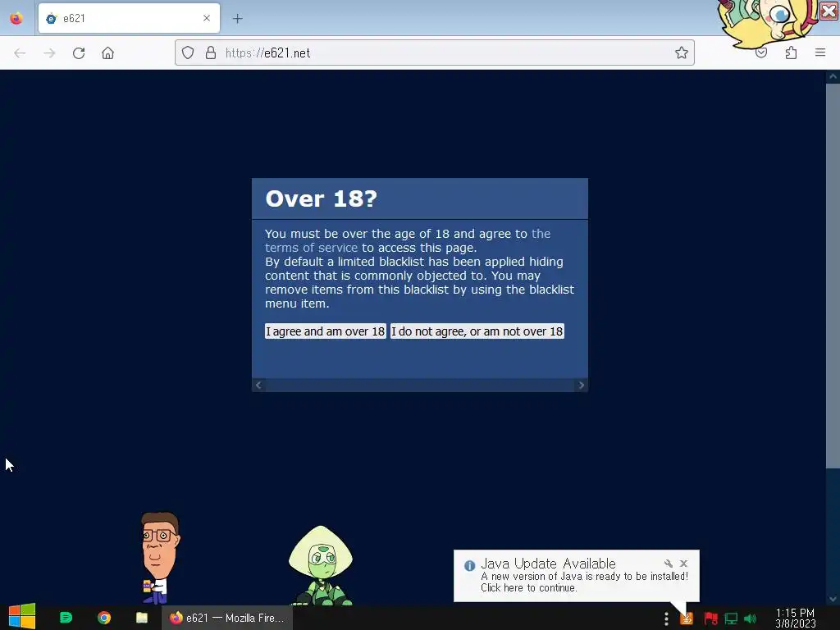Select the https://e621.net address bar
Viewport: 840px width, 630px height.
point(435,52)
